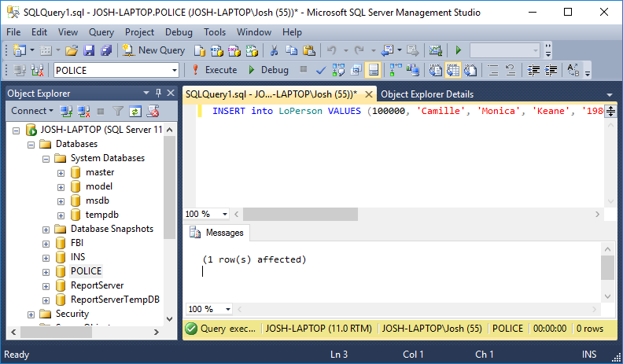Click the Cut scissors icon
This screenshot has height=364, width=623.
(x=274, y=50)
